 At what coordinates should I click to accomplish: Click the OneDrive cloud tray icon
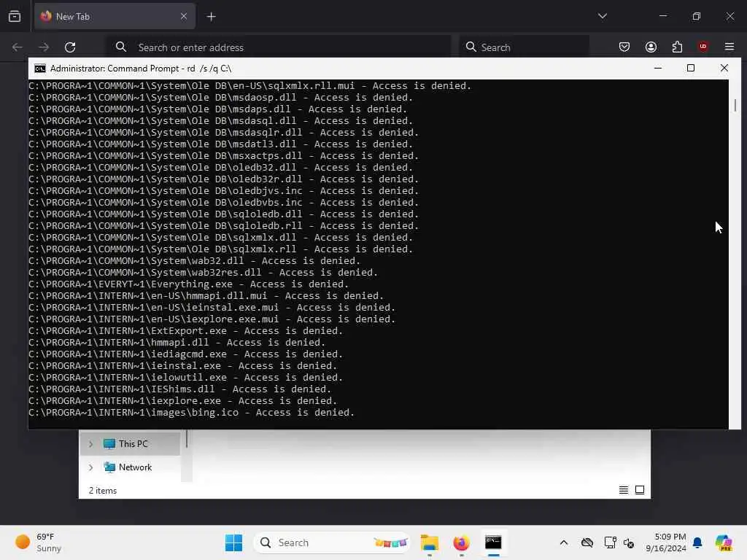587,542
